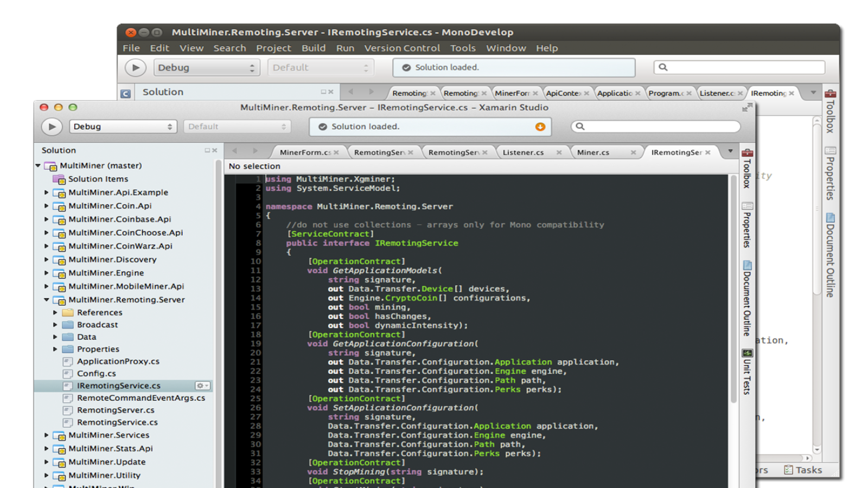Screen dimensions: 868x488
Task: Close the Solution pad in MonoDevelop
Action: pyautogui.click(x=331, y=92)
